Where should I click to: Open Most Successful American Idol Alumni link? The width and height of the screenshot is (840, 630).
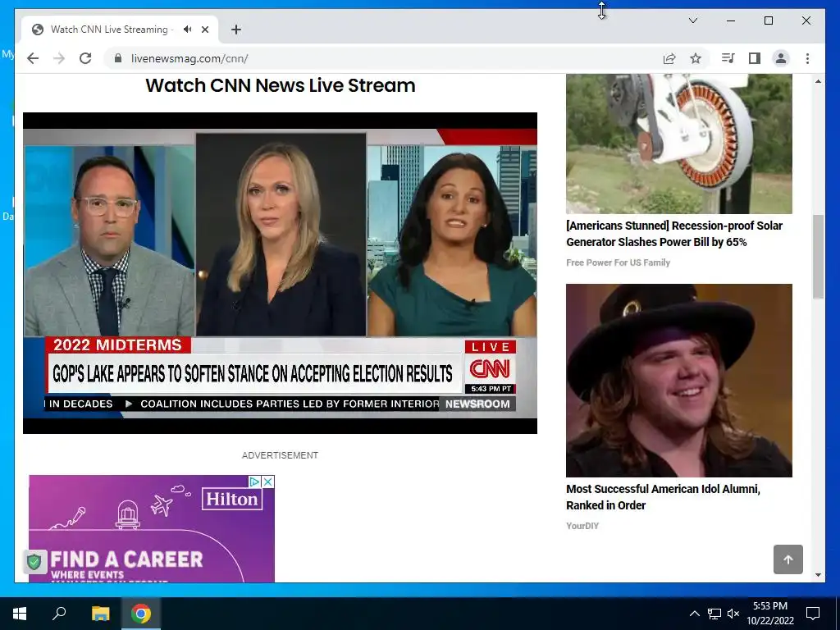coord(663,497)
